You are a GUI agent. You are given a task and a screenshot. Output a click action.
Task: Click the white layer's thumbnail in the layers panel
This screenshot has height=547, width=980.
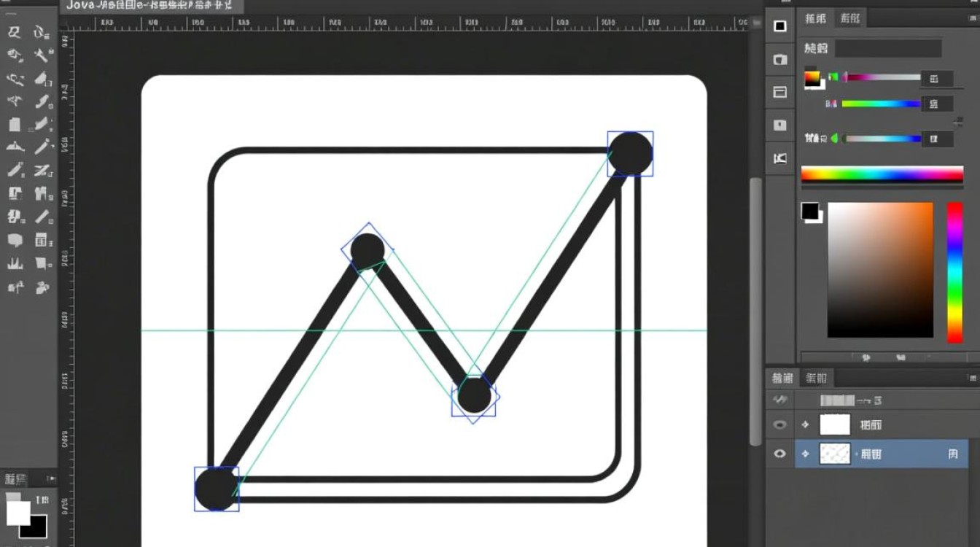coord(835,424)
